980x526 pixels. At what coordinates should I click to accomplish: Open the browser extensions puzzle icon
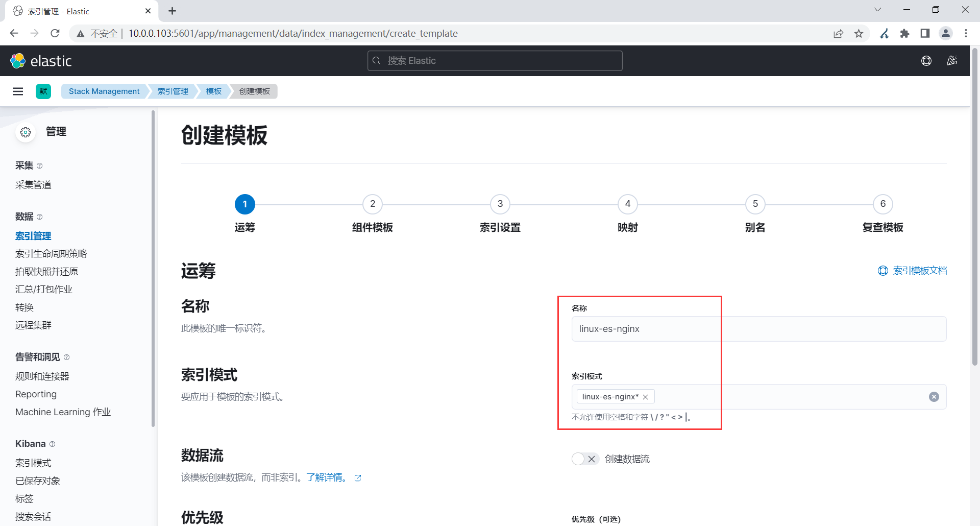click(x=905, y=33)
